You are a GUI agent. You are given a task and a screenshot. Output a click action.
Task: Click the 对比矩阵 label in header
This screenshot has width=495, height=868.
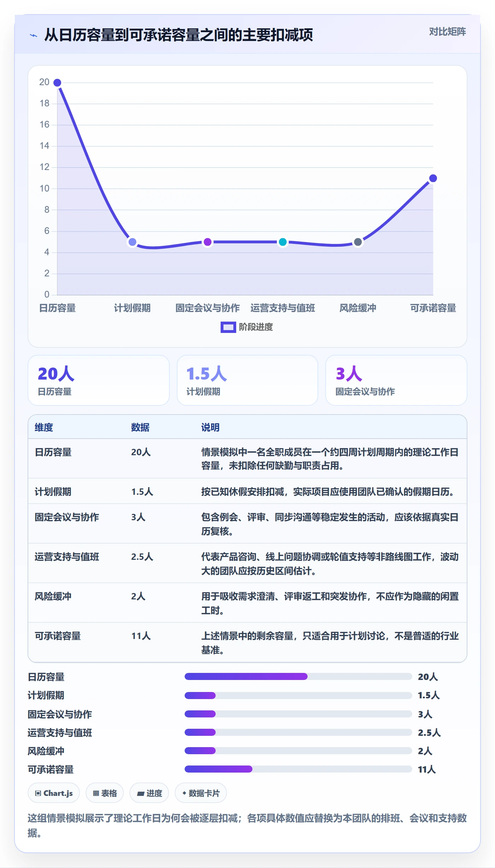(x=447, y=32)
